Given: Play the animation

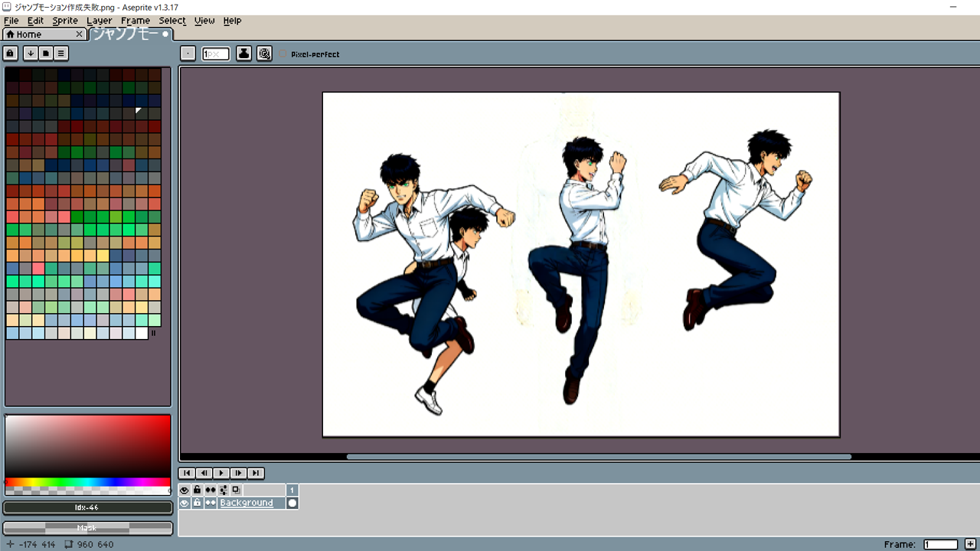Looking at the screenshot, I should pos(221,473).
